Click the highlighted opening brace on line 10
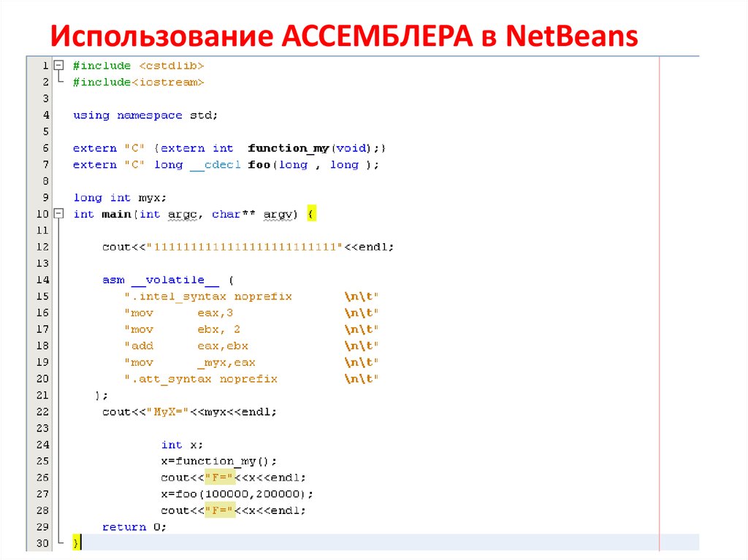The image size is (748, 560). pos(311,214)
